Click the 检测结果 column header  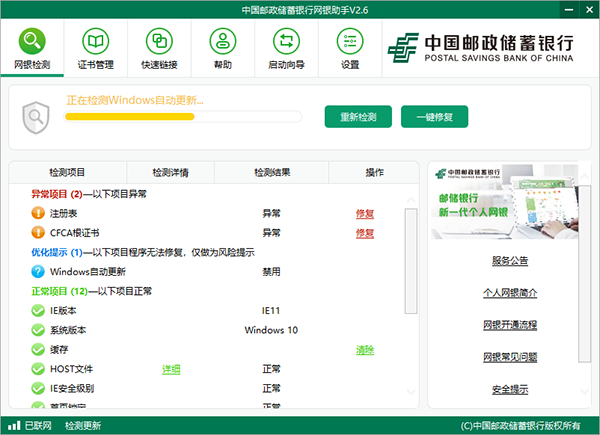click(x=272, y=173)
